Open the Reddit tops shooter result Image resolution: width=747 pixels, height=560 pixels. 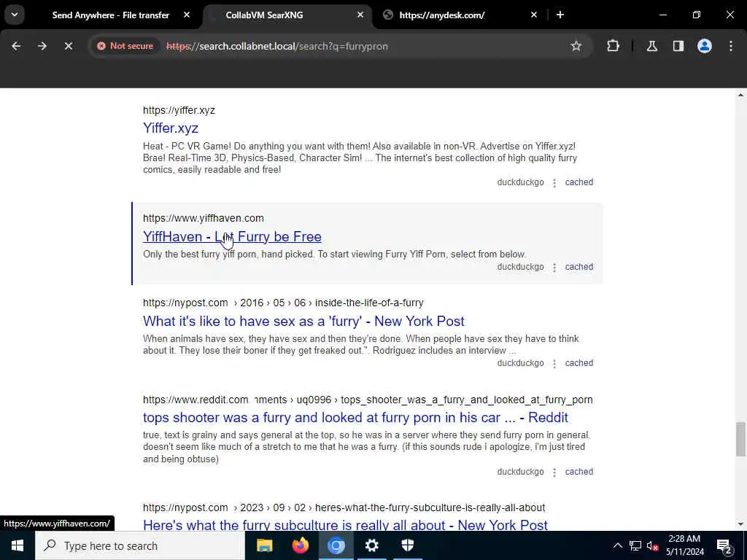[x=355, y=418]
